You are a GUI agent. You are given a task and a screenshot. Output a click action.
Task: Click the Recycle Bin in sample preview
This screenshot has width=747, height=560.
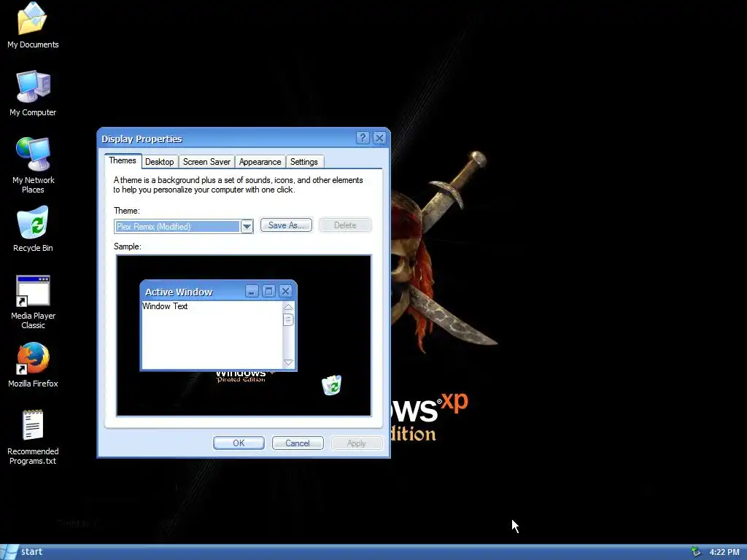(x=332, y=385)
